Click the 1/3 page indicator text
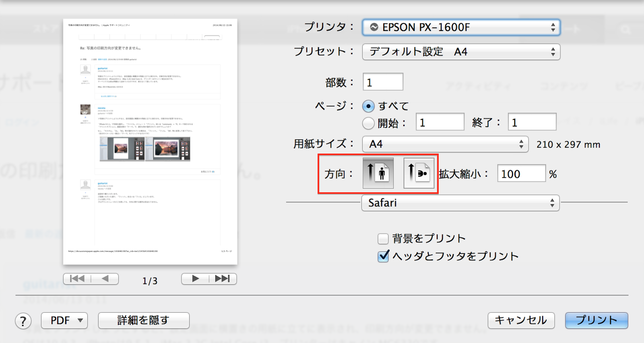The image size is (644, 343). [x=150, y=281]
